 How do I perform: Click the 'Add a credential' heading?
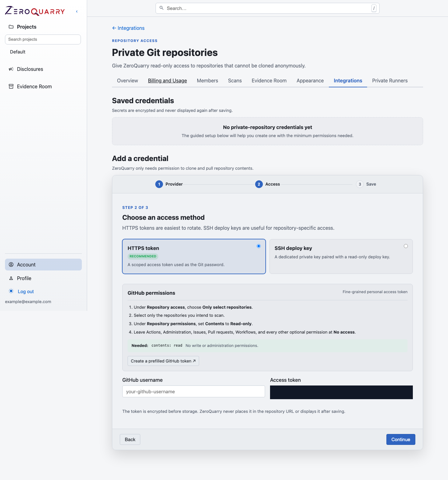(140, 159)
